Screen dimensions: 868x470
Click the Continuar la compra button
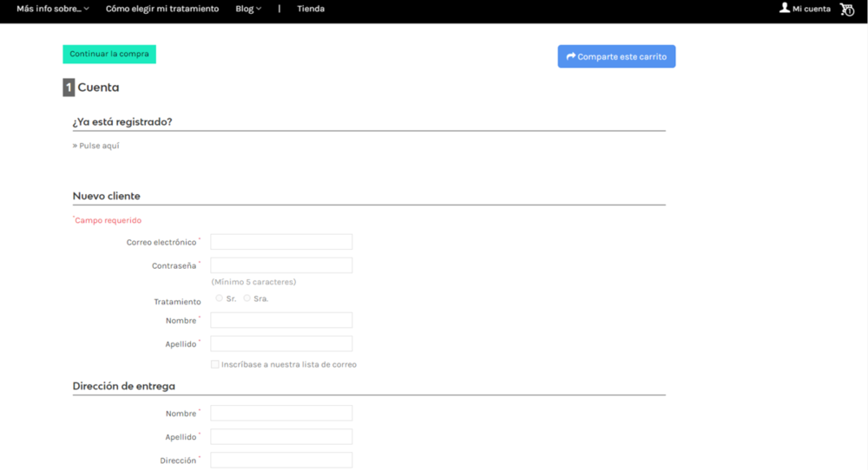(x=109, y=54)
